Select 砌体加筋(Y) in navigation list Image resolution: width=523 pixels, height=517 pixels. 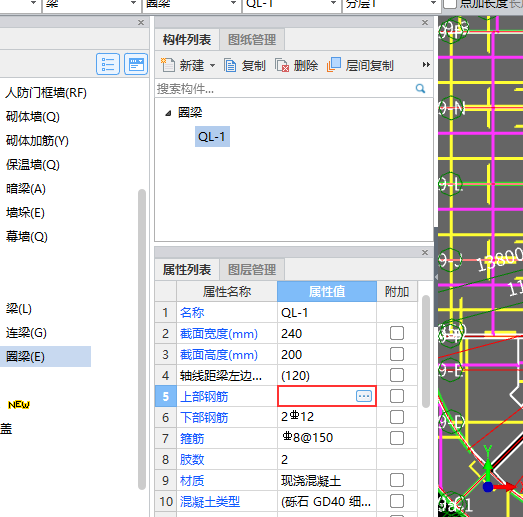(37, 141)
